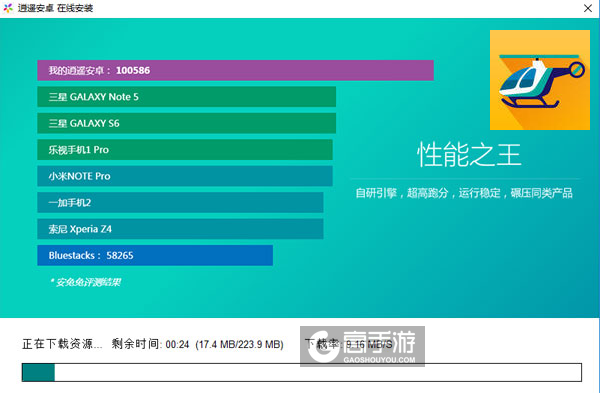Select the 索尼 Xperia Z4 bar

tap(180, 229)
